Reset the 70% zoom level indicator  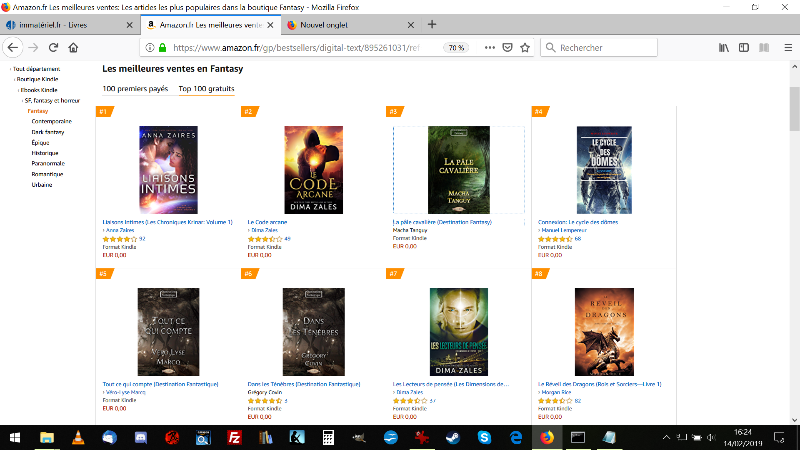[x=455, y=47]
